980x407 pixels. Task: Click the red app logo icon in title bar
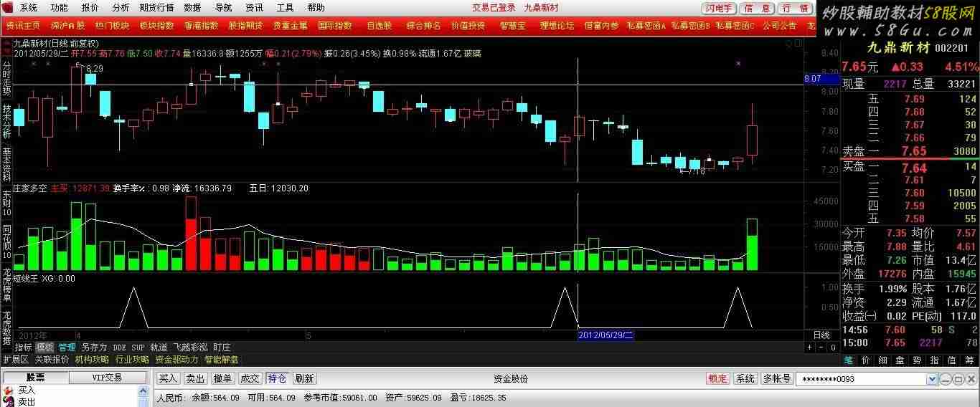tap(8, 8)
